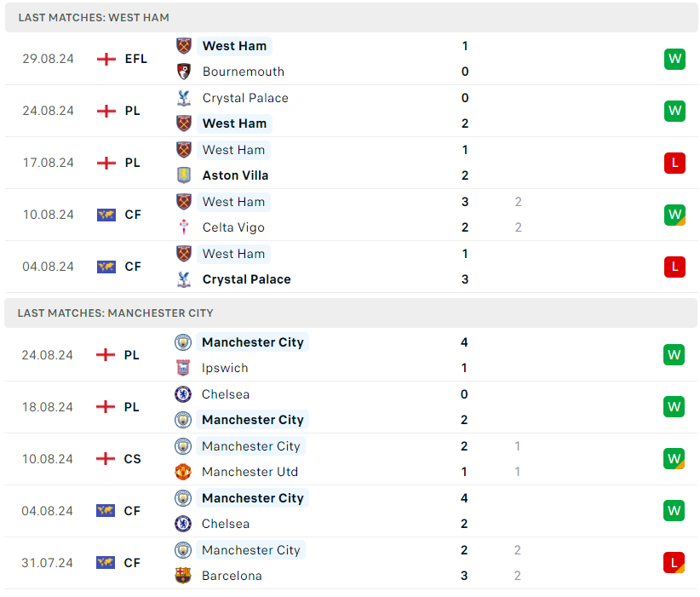
Task: Click the Last Matches: West Ham header
Action: 94,17
